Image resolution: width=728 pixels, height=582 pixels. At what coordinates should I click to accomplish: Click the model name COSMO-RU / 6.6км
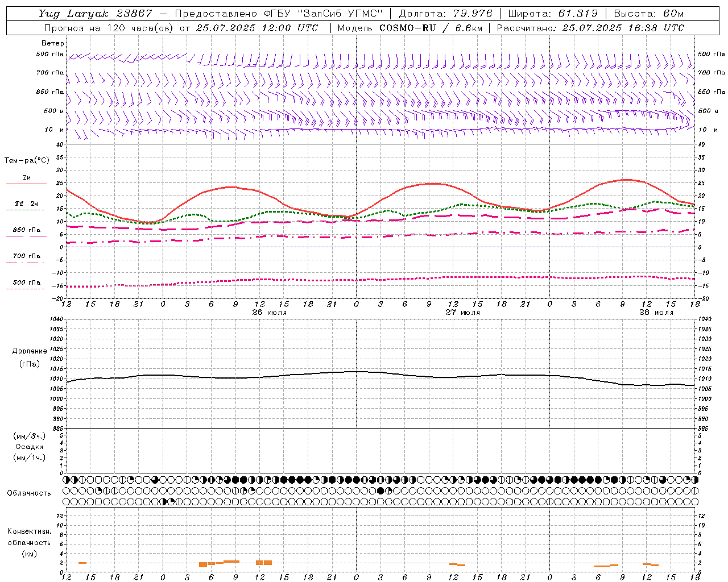[430, 28]
